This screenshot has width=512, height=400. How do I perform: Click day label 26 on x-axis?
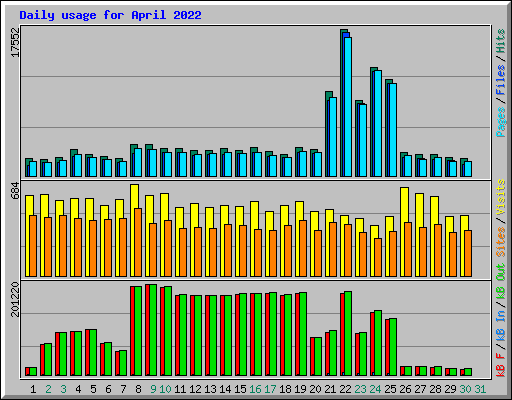pos(405,389)
